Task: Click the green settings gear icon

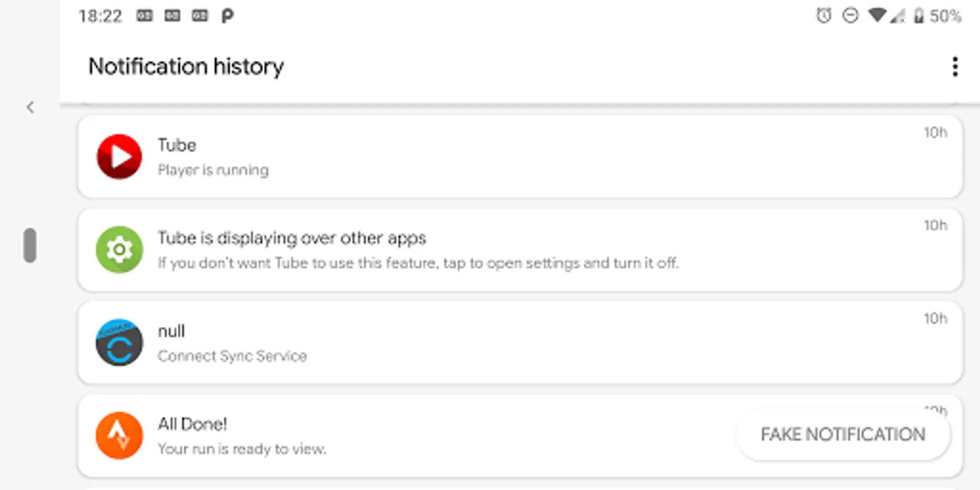Action: point(119,250)
